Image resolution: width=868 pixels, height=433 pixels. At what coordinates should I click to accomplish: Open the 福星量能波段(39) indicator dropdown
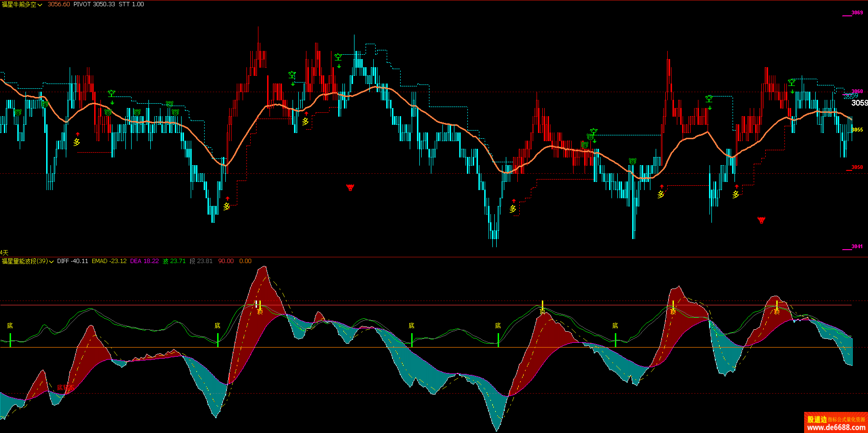coord(51,262)
